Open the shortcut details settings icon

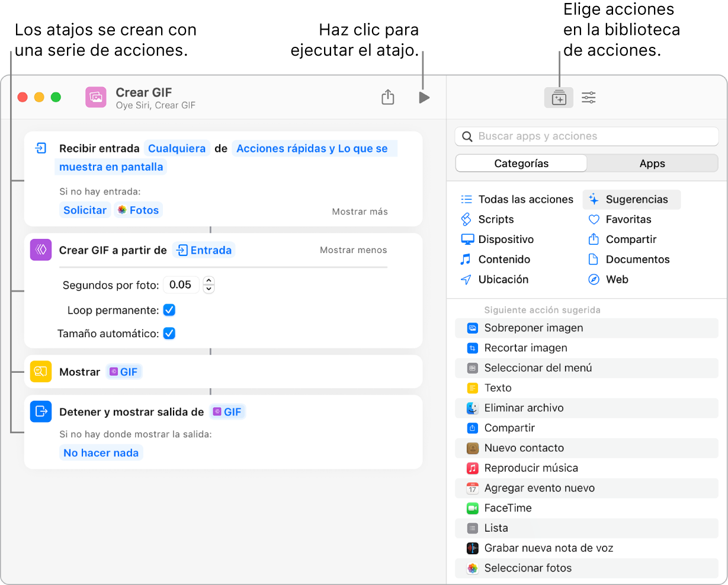pyautogui.click(x=588, y=97)
